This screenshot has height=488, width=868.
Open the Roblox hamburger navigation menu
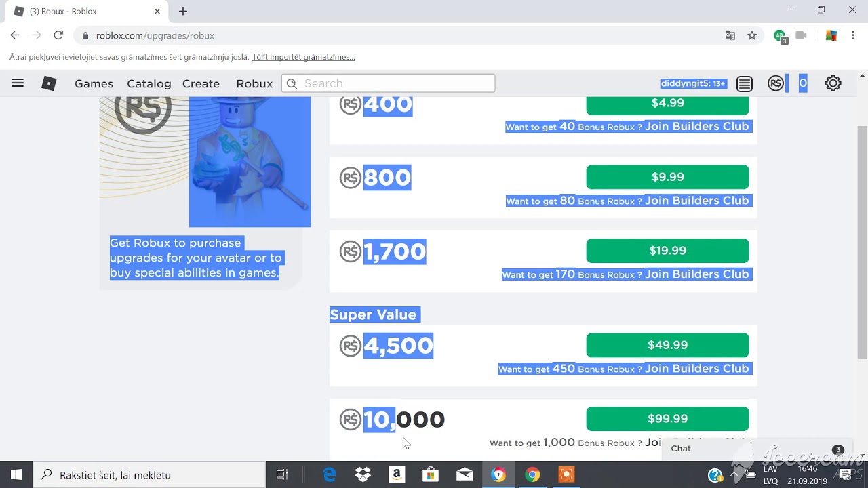click(x=18, y=83)
